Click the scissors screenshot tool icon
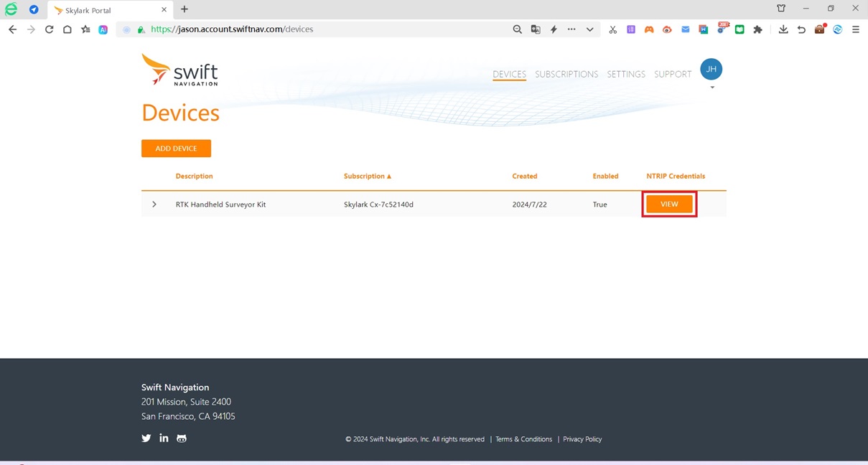 pos(612,29)
